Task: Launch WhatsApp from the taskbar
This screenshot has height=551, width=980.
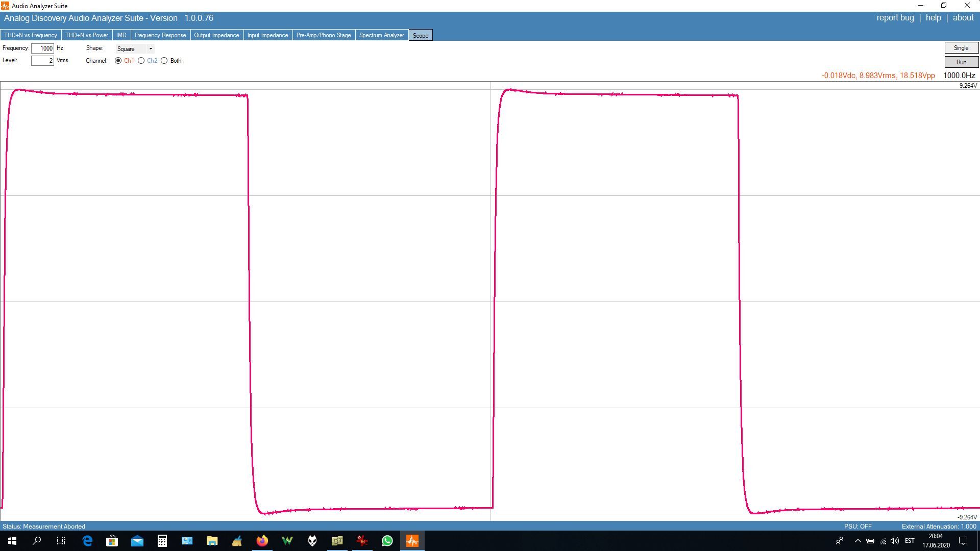Action: pyautogui.click(x=387, y=541)
